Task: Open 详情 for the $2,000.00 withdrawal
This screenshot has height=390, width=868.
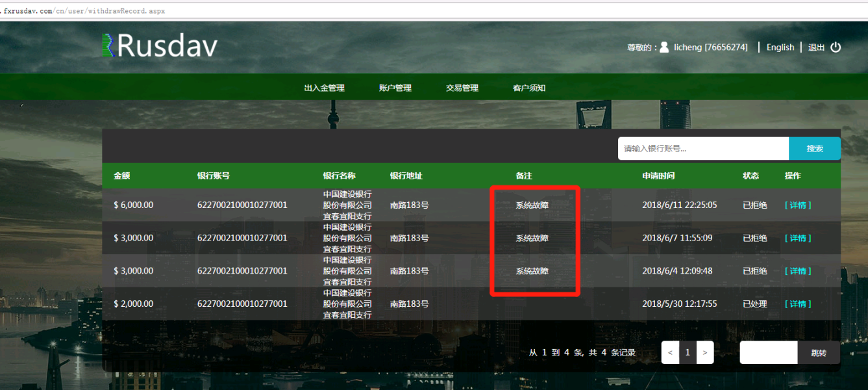Action: click(x=798, y=304)
